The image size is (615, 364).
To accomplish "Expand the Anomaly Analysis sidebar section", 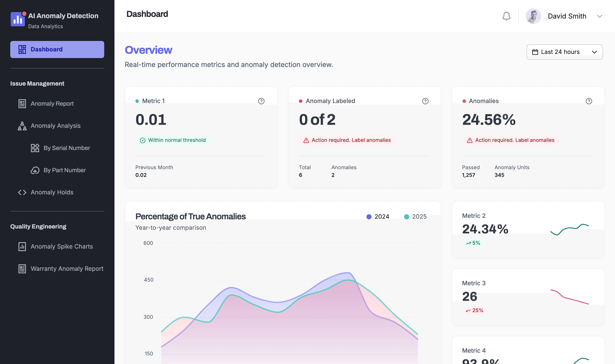I will (56, 126).
